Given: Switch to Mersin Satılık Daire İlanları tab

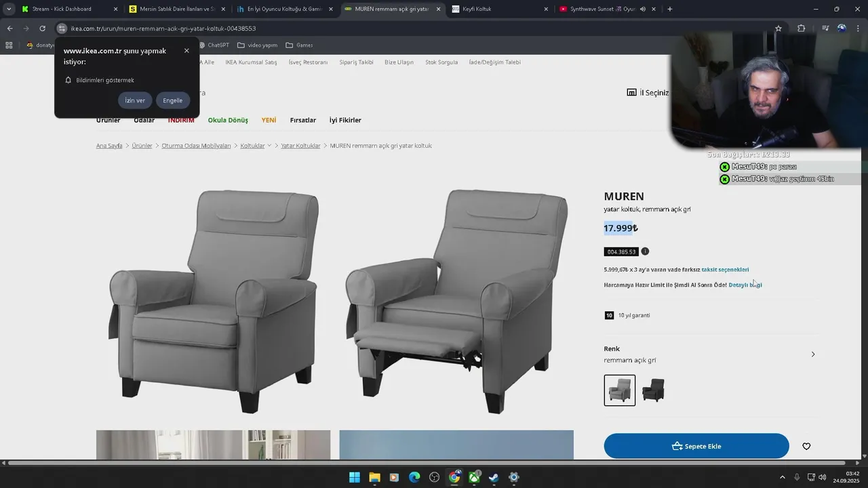Looking at the screenshot, I should point(177,9).
